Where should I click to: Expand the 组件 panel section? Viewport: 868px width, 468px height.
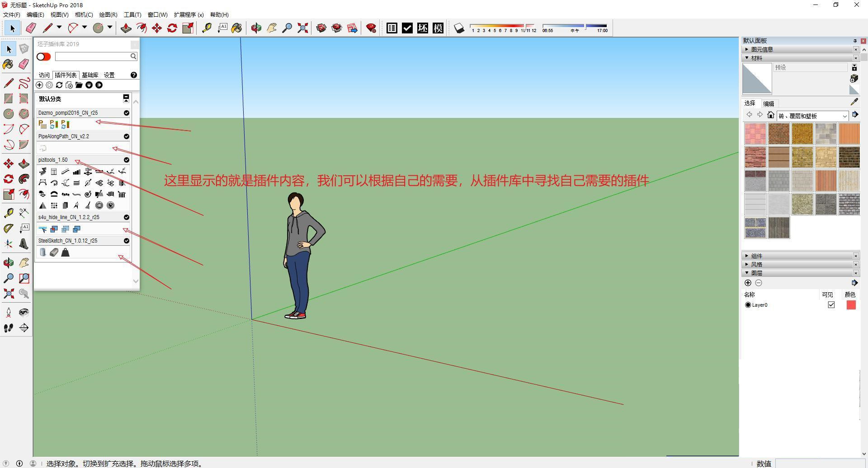[x=756, y=256]
